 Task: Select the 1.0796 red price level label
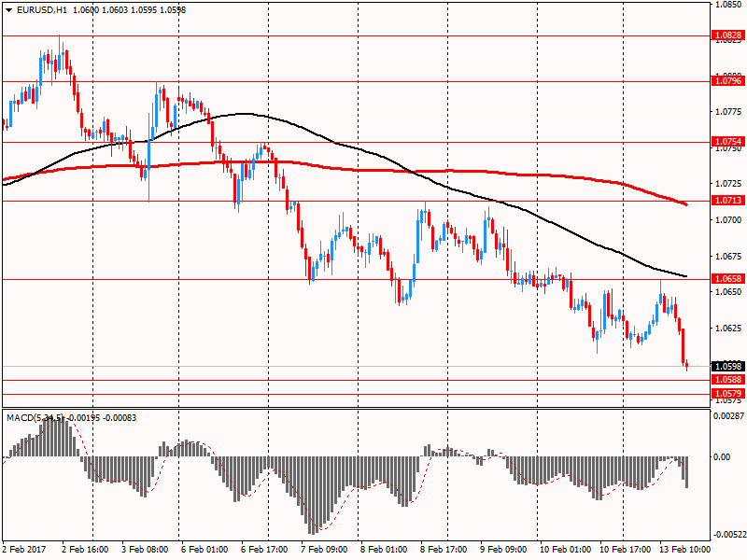click(728, 81)
